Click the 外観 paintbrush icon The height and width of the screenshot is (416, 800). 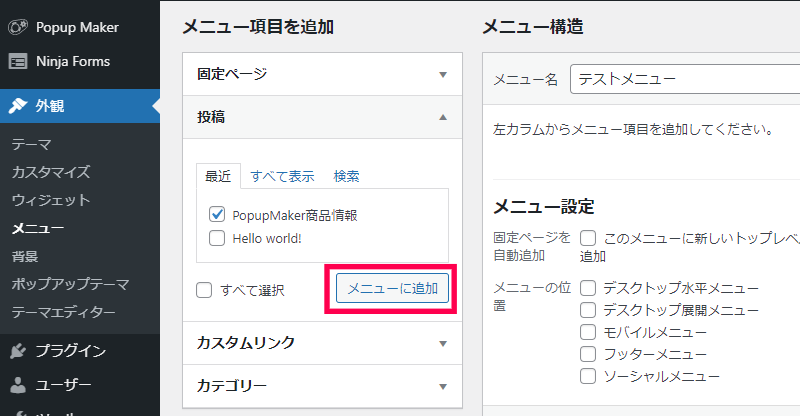click(x=18, y=106)
